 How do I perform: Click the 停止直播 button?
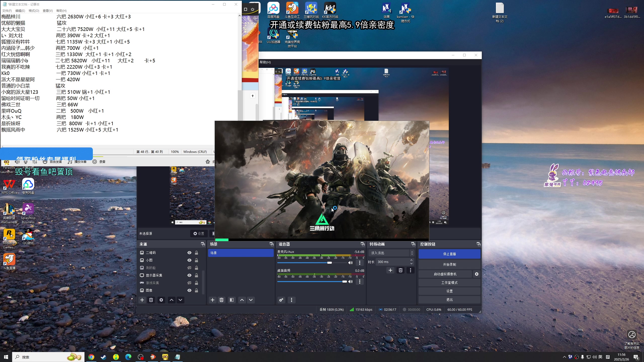(449, 254)
